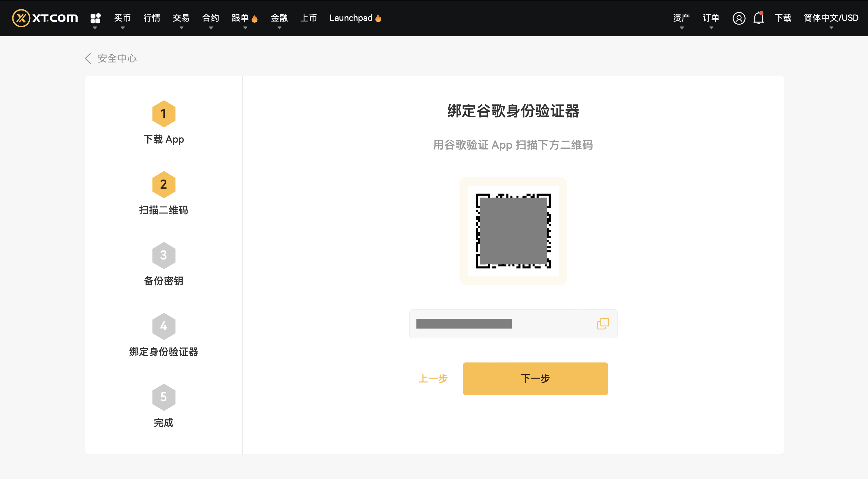Copy the secret key with copy icon
The height and width of the screenshot is (496, 868).
603,324
